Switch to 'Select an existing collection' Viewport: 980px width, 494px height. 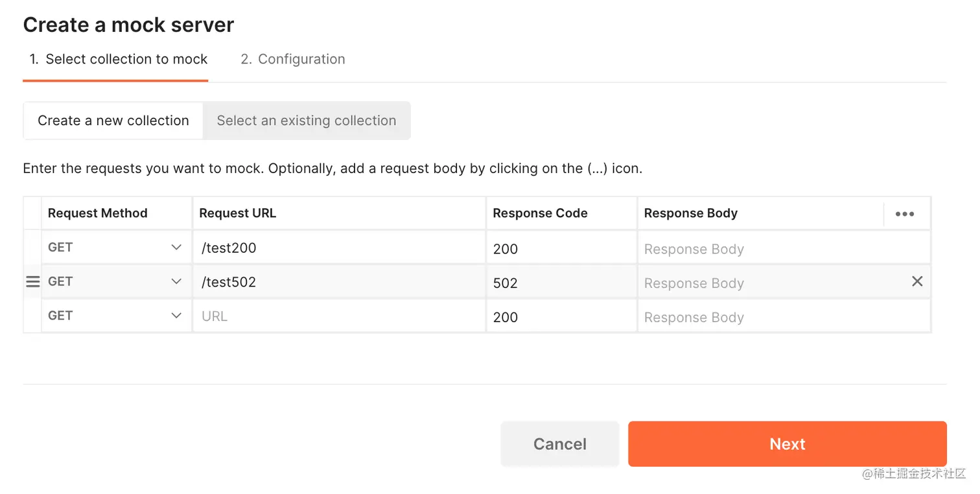coord(306,121)
